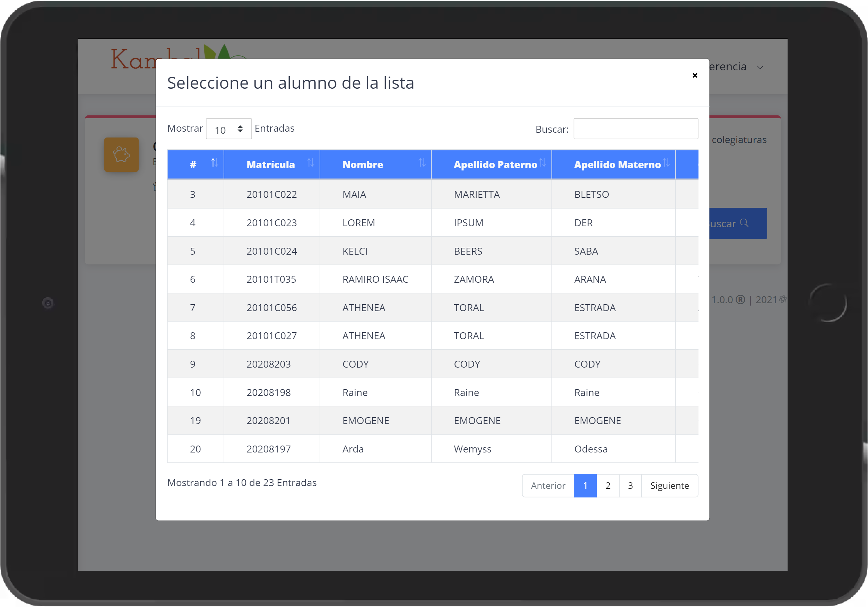This screenshot has height=607, width=868.
Task: Open the Mostrar entries count dropdown
Action: pyautogui.click(x=229, y=129)
